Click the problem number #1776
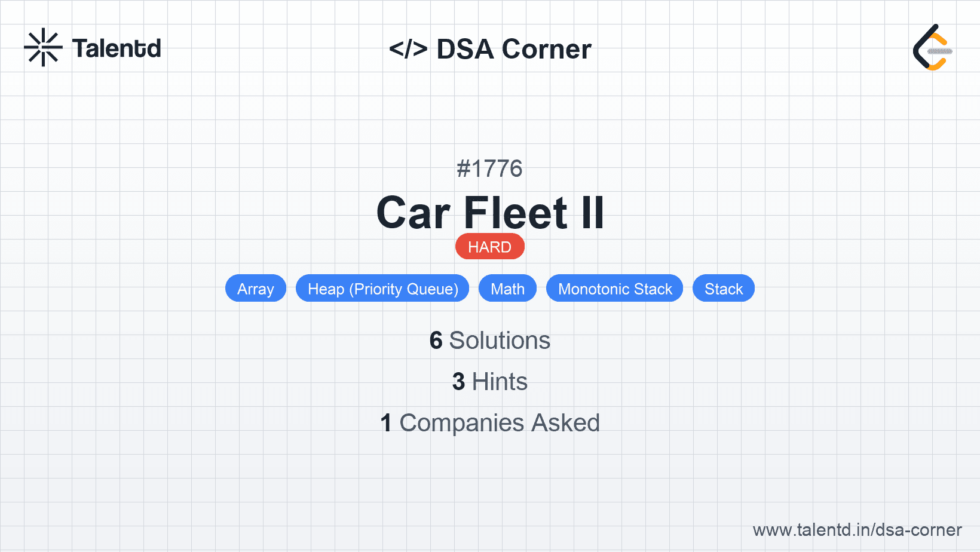Image resolution: width=980 pixels, height=552 pixels. point(489,168)
